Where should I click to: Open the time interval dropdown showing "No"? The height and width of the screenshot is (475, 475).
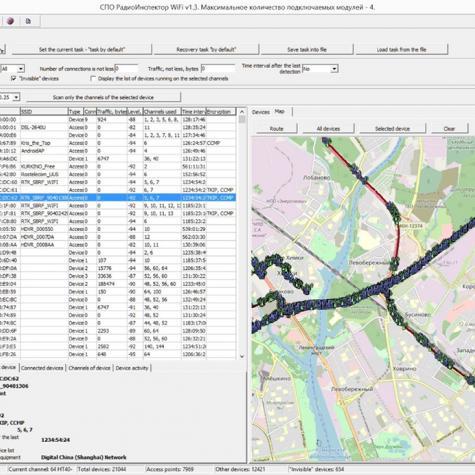pos(320,69)
